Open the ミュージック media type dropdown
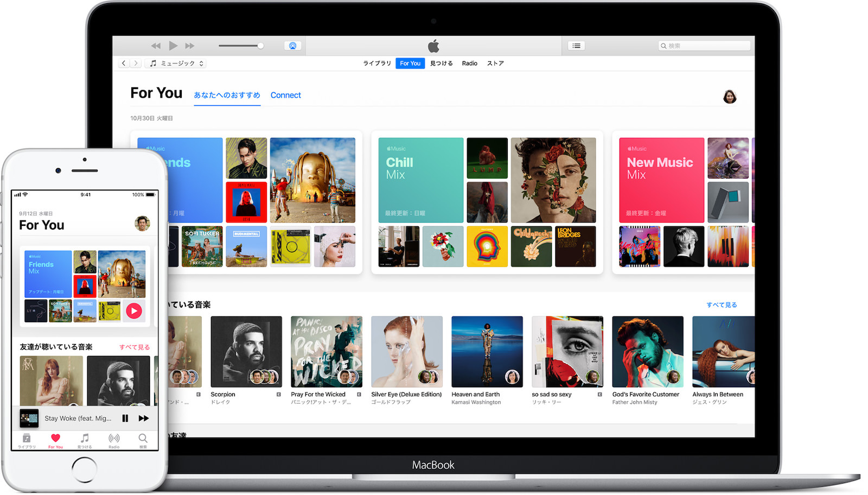 coord(176,64)
